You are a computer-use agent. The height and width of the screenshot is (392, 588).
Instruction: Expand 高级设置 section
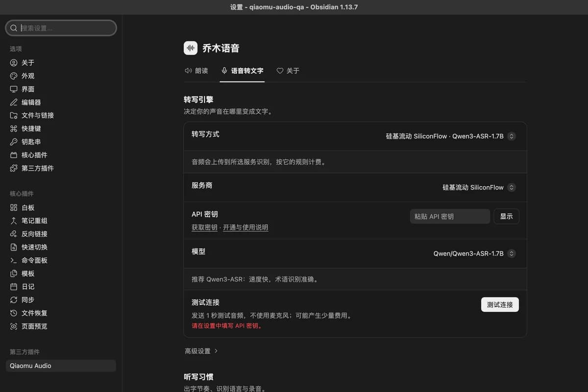click(x=201, y=351)
